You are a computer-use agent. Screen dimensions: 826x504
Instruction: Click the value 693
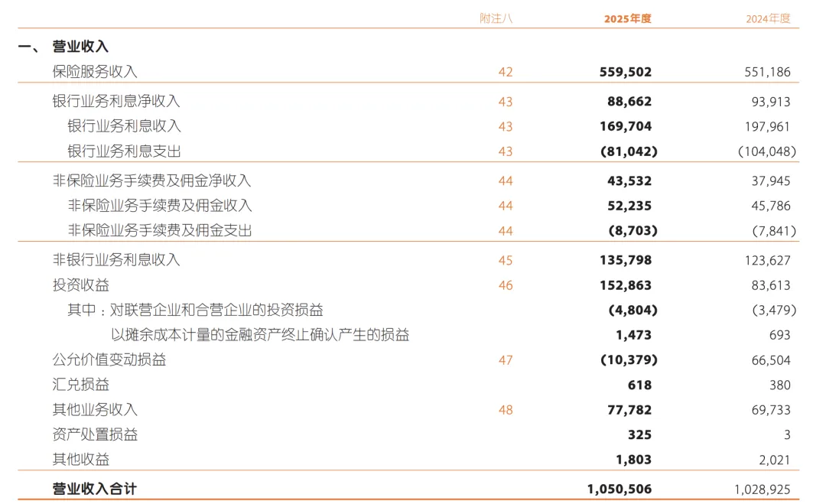(x=779, y=335)
